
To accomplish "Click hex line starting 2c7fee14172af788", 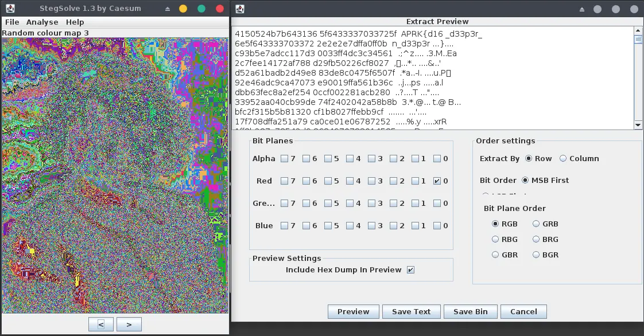I will pyautogui.click(x=338, y=64).
